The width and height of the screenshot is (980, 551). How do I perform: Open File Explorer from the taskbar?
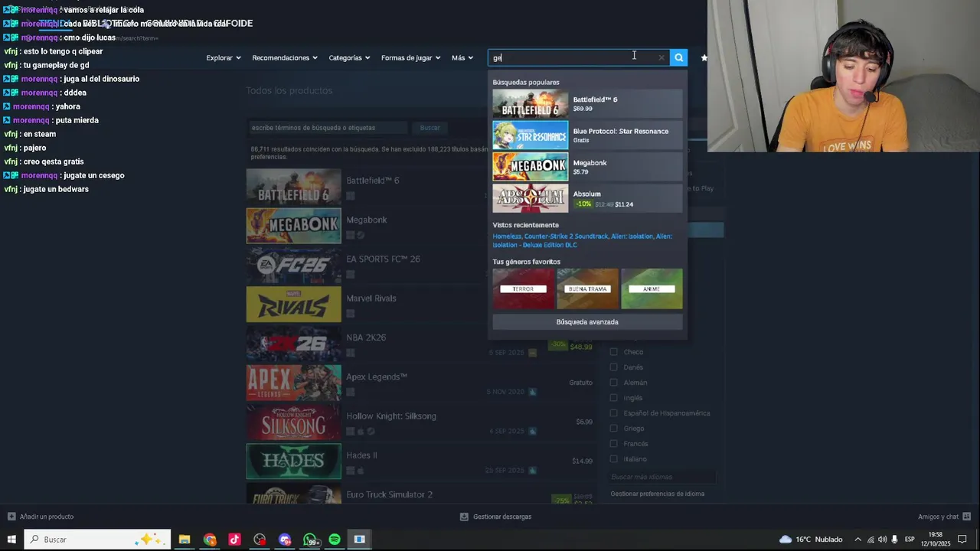[x=185, y=540]
